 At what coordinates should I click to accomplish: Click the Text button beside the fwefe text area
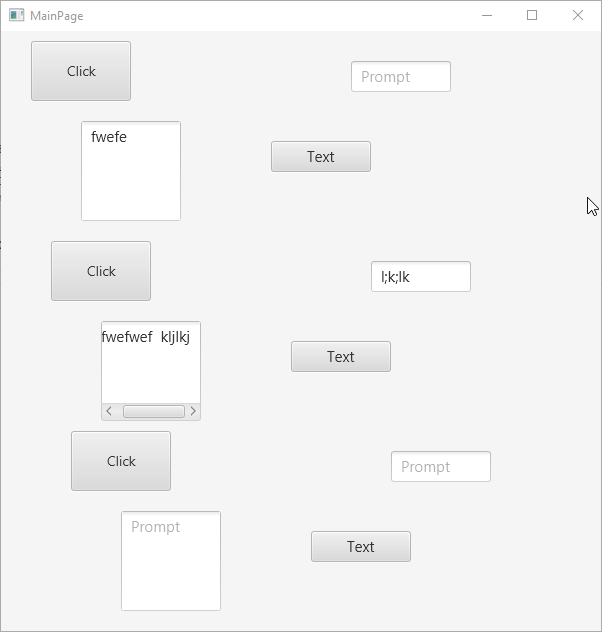tap(320, 156)
